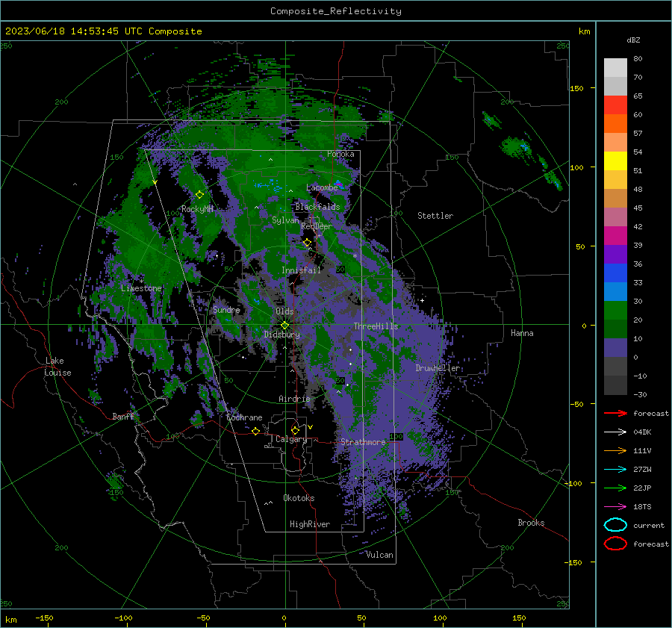Click the ThreeHills label

pyautogui.click(x=376, y=326)
